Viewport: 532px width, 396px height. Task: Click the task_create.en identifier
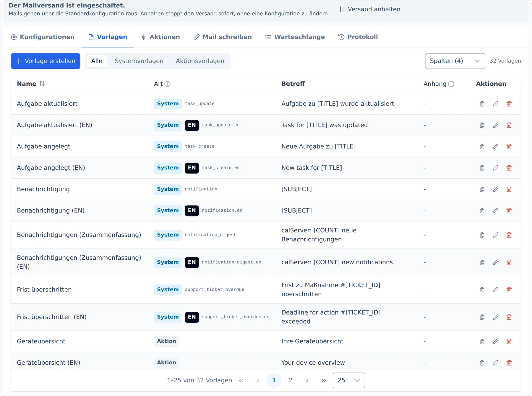coord(221,168)
